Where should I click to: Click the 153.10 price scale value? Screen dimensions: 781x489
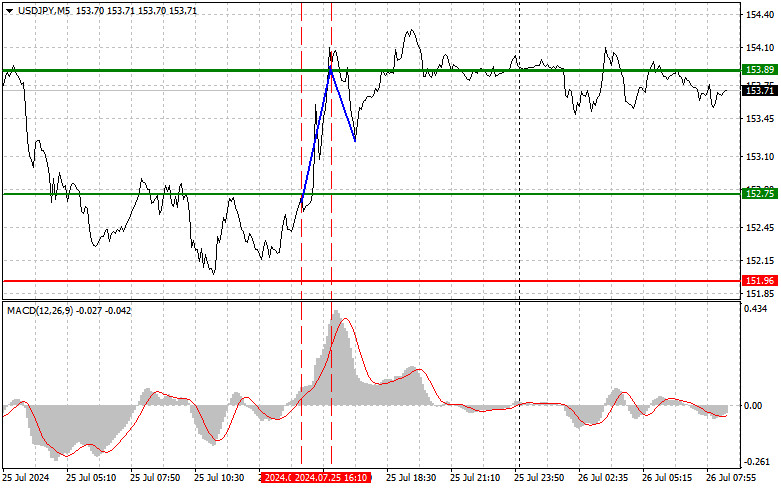(x=760, y=156)
